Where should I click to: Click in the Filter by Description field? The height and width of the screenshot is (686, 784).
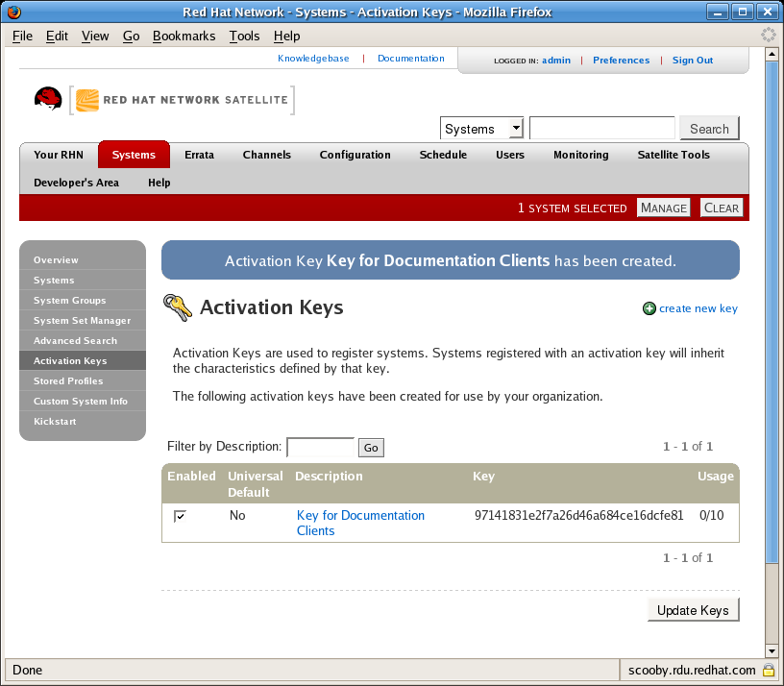[321, 447]
